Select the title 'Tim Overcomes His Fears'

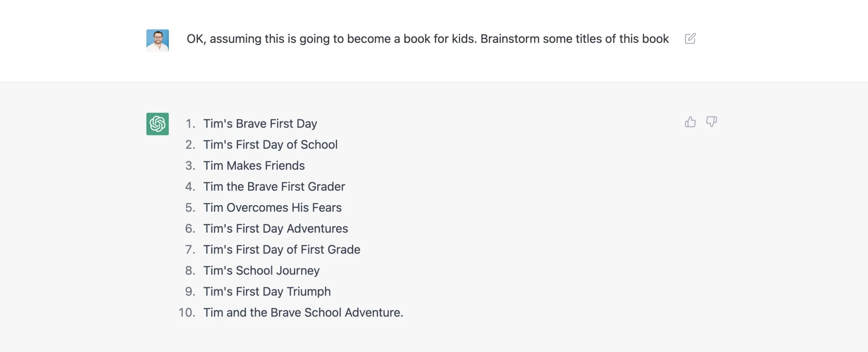point(272,207)
